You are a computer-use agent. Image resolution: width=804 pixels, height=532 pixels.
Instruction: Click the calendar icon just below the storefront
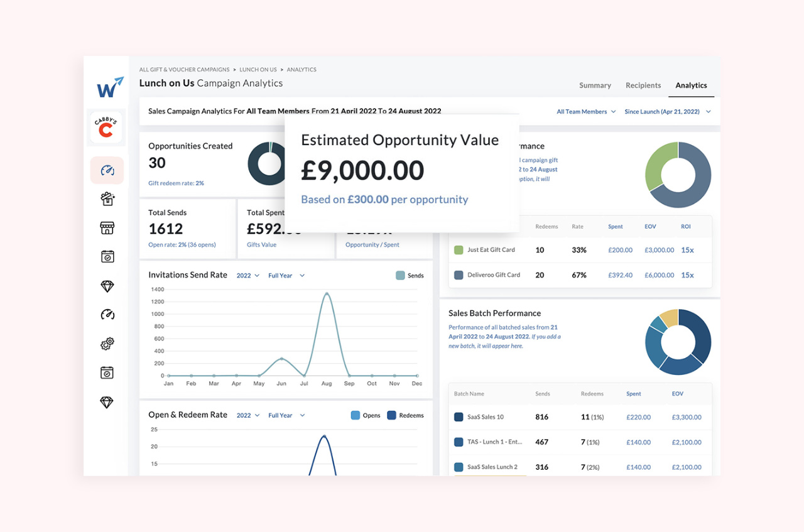(x=107, y=256)
